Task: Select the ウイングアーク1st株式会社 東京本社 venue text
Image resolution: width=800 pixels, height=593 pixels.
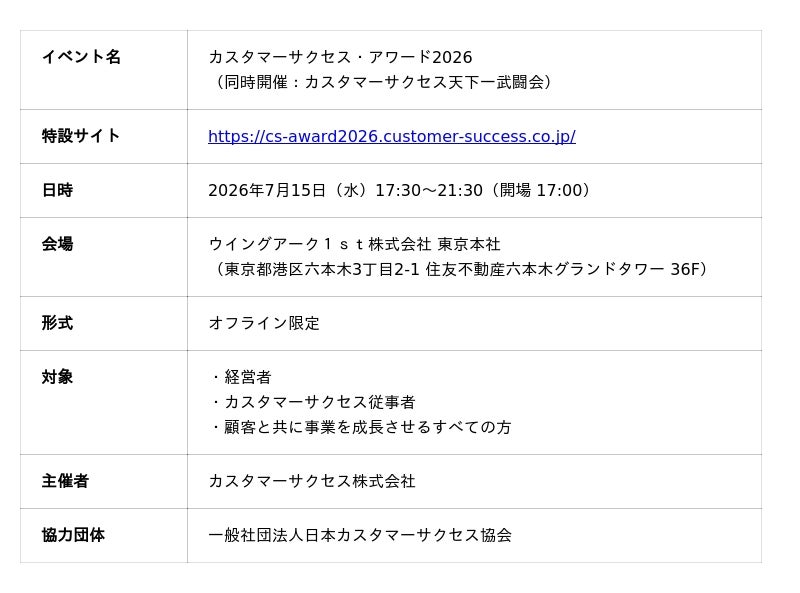Action: pos(354,245)
